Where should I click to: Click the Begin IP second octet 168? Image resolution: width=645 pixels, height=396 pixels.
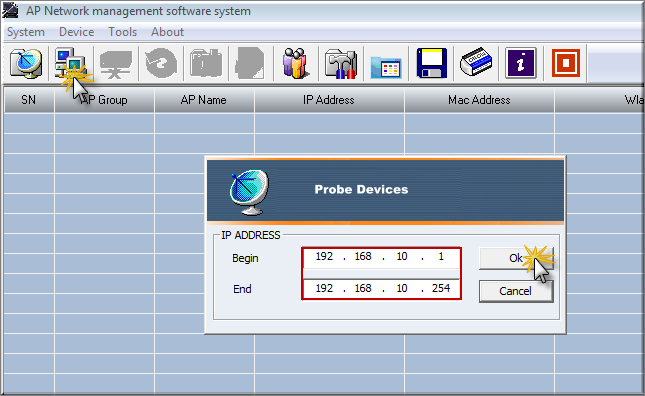(363, 257)
